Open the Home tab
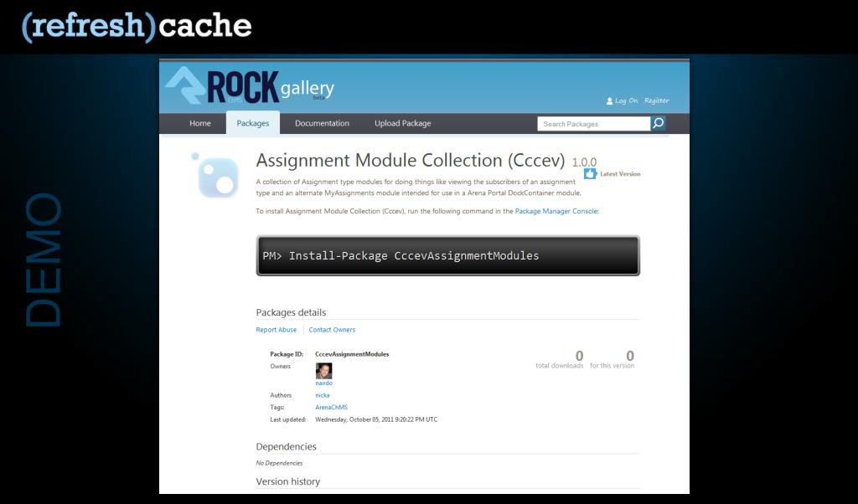 (200, 124)
